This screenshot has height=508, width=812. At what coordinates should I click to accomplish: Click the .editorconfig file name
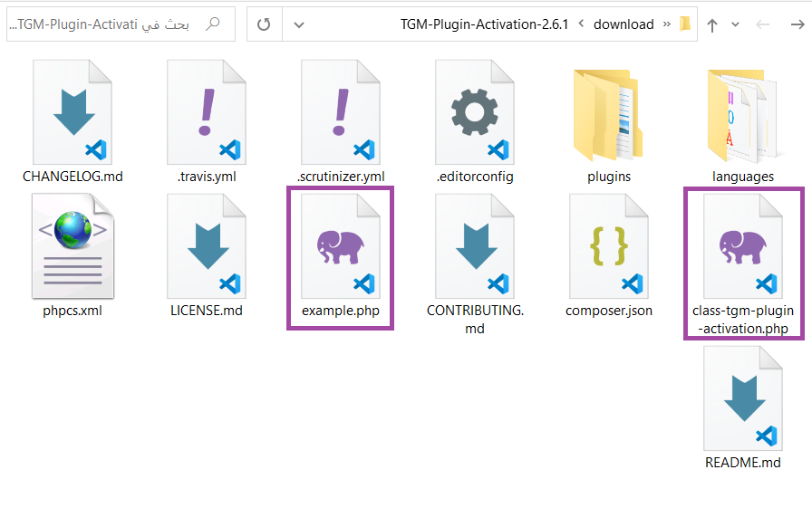pos(475,177)
